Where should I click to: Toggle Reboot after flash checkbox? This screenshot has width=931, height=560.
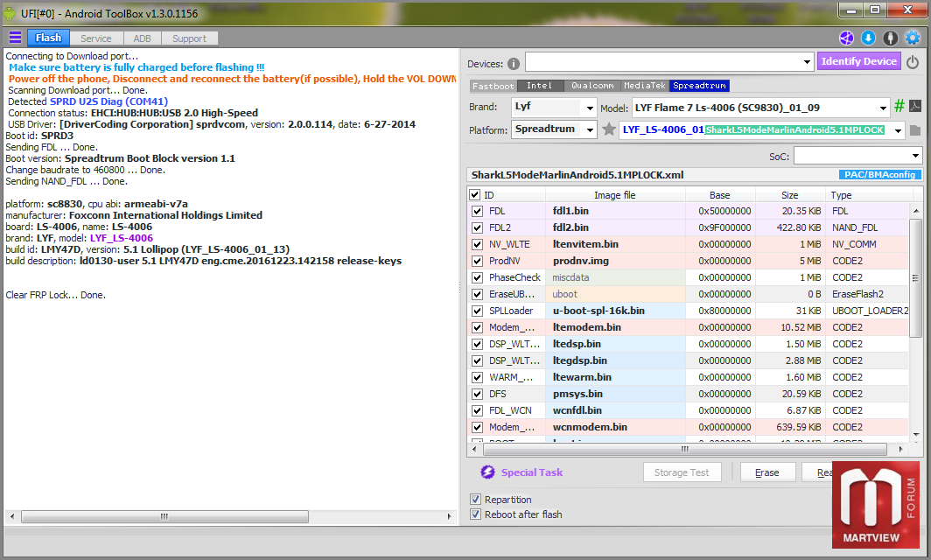point(476,514)
